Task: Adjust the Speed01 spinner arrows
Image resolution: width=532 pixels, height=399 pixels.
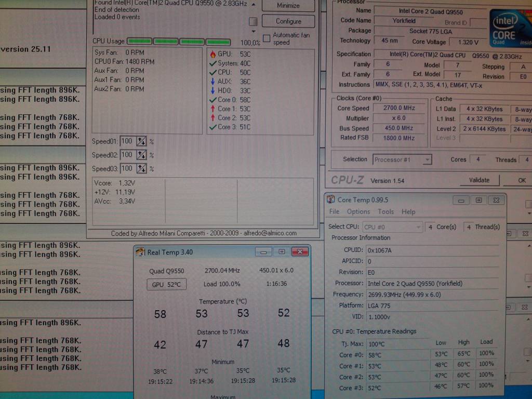Action: 141,141
